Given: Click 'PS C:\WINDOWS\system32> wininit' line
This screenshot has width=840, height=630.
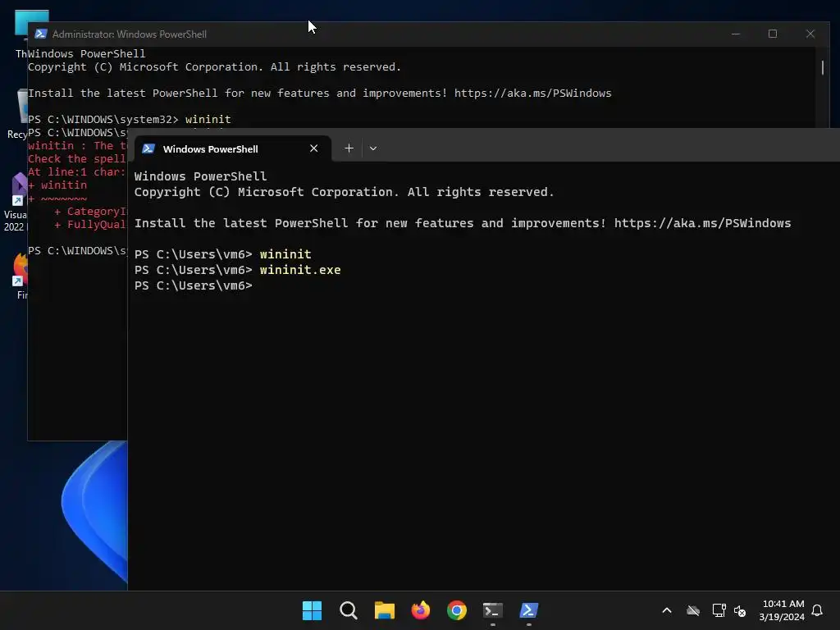Looking at the screenshot, I should [x=130, y=120].
